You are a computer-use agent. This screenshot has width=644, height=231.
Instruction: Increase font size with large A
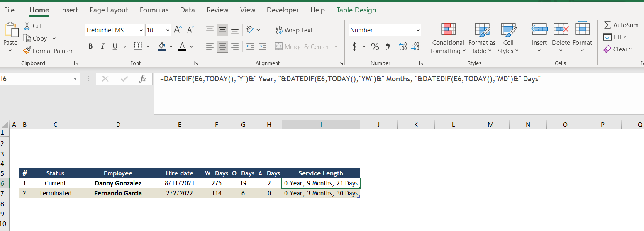[178, 30]
